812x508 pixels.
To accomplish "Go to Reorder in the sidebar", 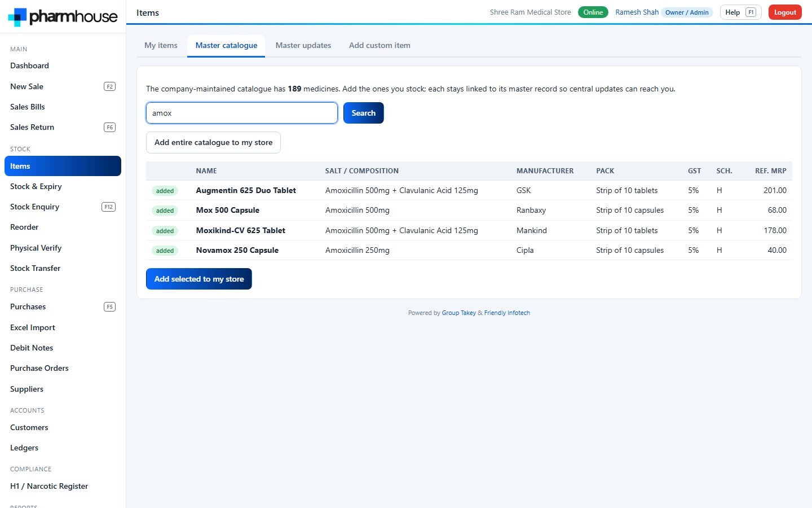I will click(63, 227).
